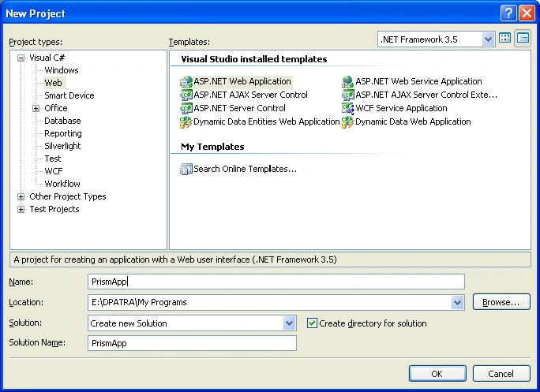Select Test project type under Visual C#
The width and height of the screenshot is (540, 392).
pyautogui.click(x=53, y=159)
